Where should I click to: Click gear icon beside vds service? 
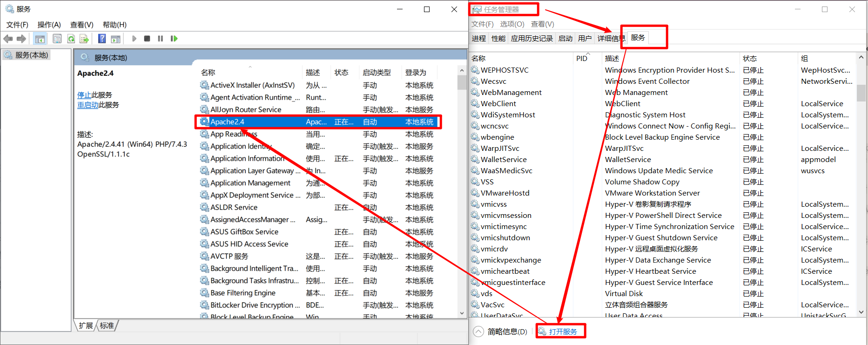point(475,293)
